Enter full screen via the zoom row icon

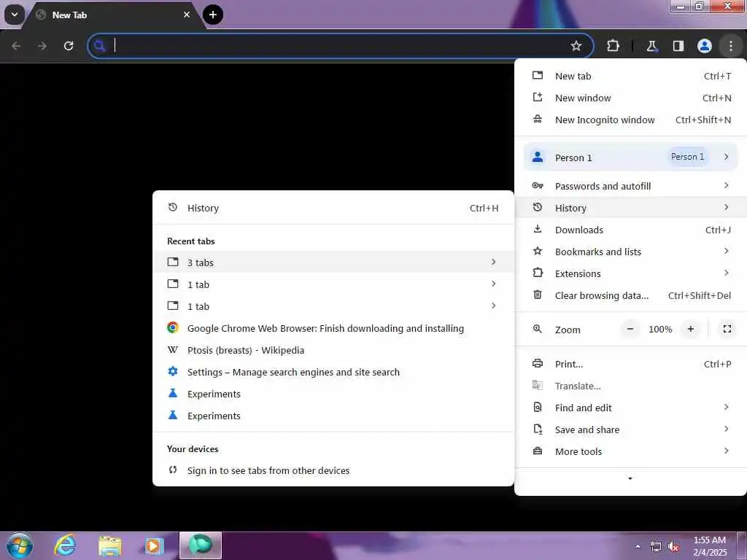(x=727, y=329)
